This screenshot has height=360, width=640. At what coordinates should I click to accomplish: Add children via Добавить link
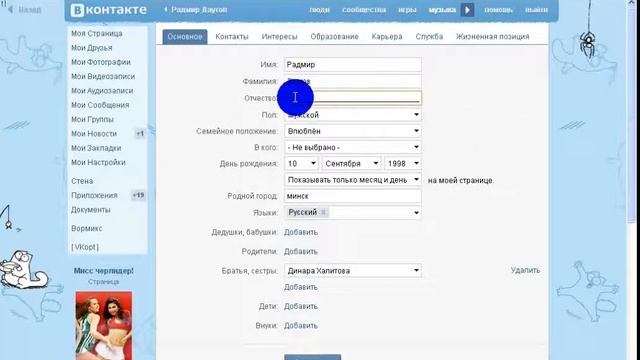pos(301,307)
